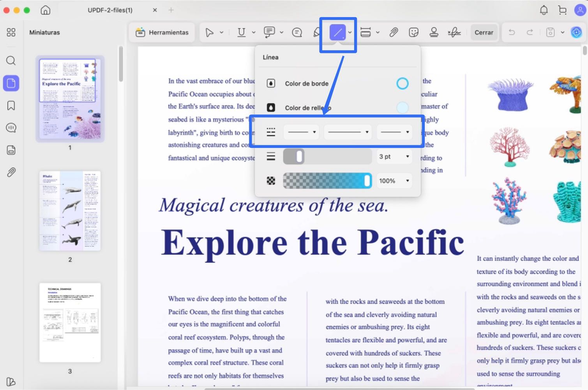Pick the border color swatch
This screenshot has height=390, width=588.
click(x=403, y=83)
